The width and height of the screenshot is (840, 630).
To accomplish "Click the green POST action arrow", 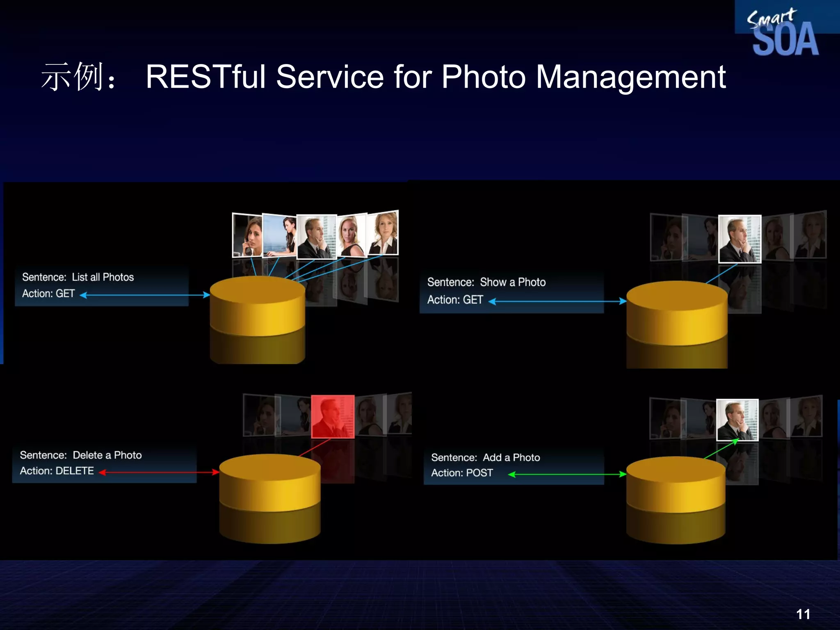I will point(567,475).
